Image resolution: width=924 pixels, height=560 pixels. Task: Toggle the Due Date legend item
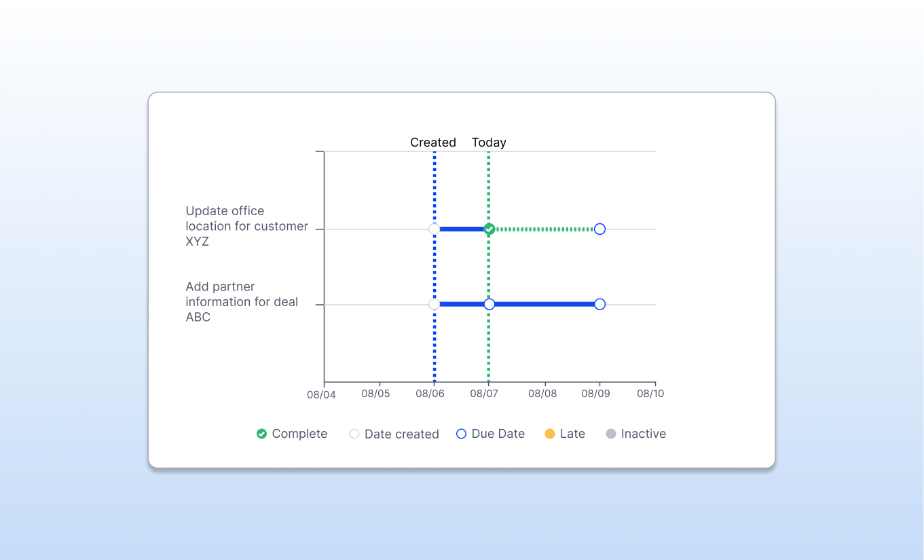[x=490, y=434]
